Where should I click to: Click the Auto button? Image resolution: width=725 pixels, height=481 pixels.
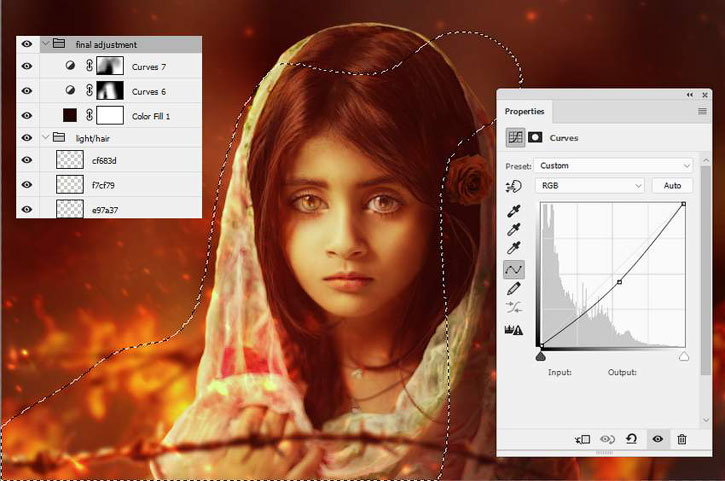click(672, 185)
